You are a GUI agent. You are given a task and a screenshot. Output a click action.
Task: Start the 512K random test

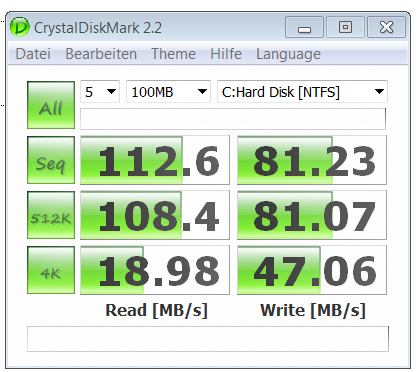point(51,215)
